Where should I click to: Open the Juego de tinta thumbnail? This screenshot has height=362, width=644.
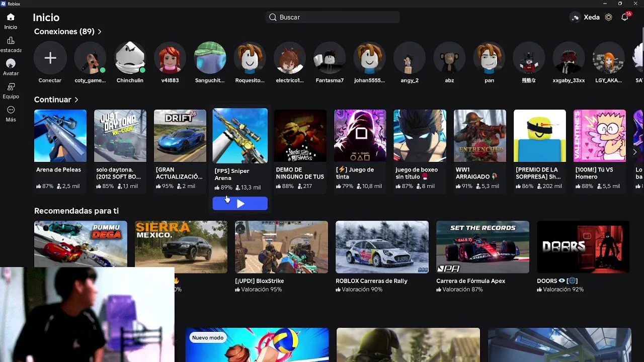point(360,136)
